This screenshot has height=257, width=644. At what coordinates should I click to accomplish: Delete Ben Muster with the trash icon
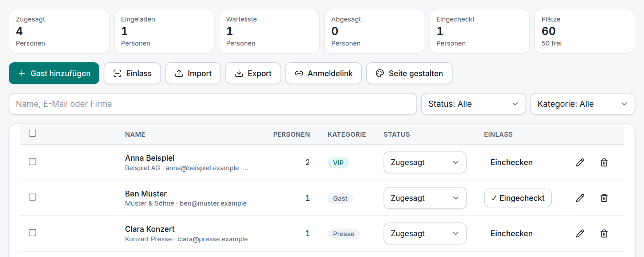point(604,198)
